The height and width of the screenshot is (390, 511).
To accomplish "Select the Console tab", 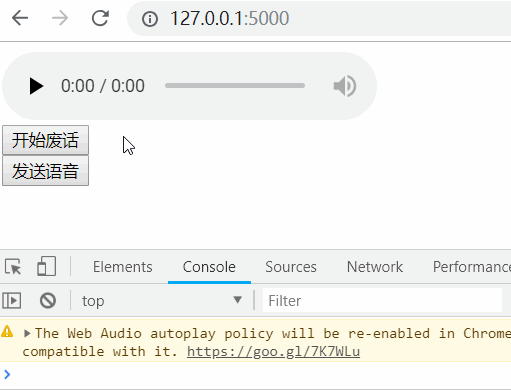I will point(209,267).
